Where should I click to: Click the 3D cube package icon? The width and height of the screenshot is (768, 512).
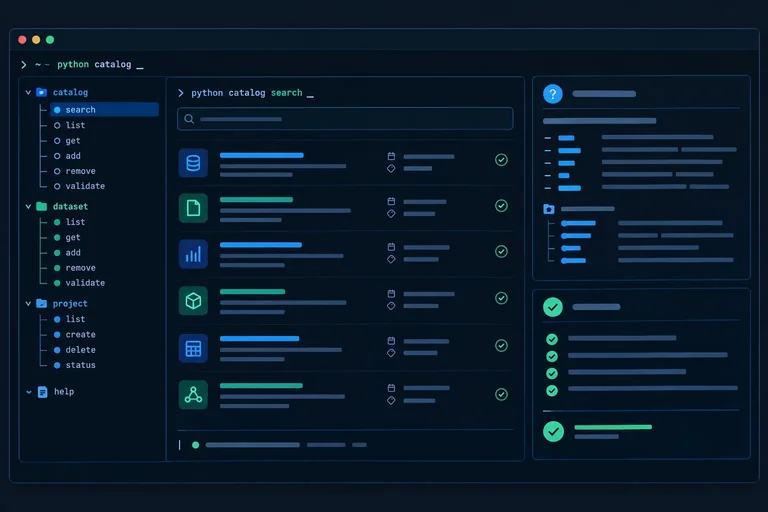(193, 300)
